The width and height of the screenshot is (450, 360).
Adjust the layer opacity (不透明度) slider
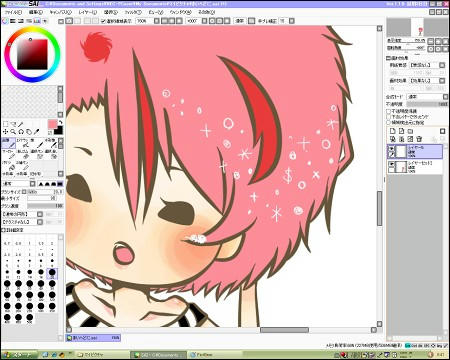pos(427,104)
